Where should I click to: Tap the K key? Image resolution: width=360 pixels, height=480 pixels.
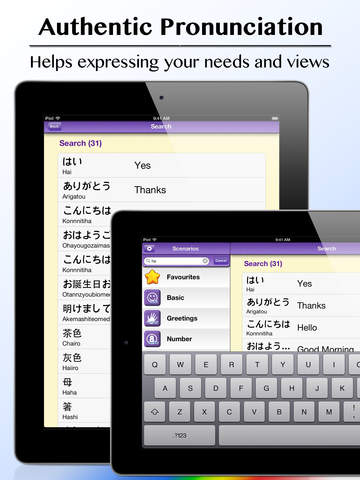342,388
